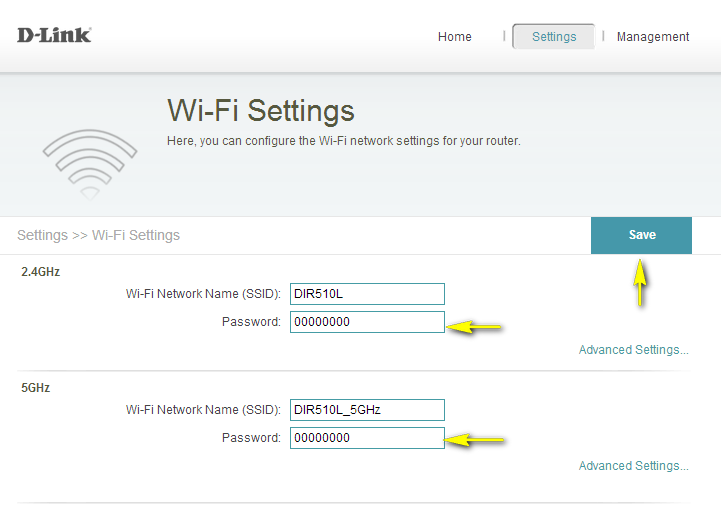721x508 pixels.
Task: Open the Settings tab
Action: pos(554,37)
